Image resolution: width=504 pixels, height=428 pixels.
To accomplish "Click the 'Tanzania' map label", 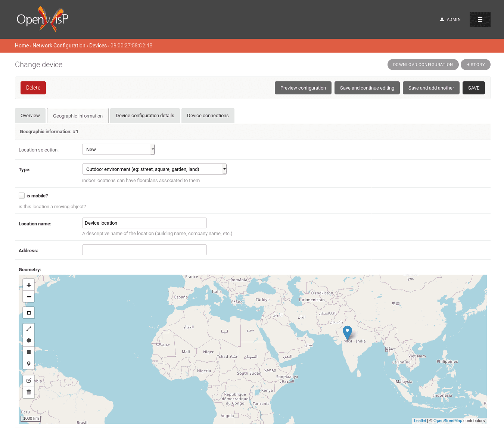I will (261, 403).
